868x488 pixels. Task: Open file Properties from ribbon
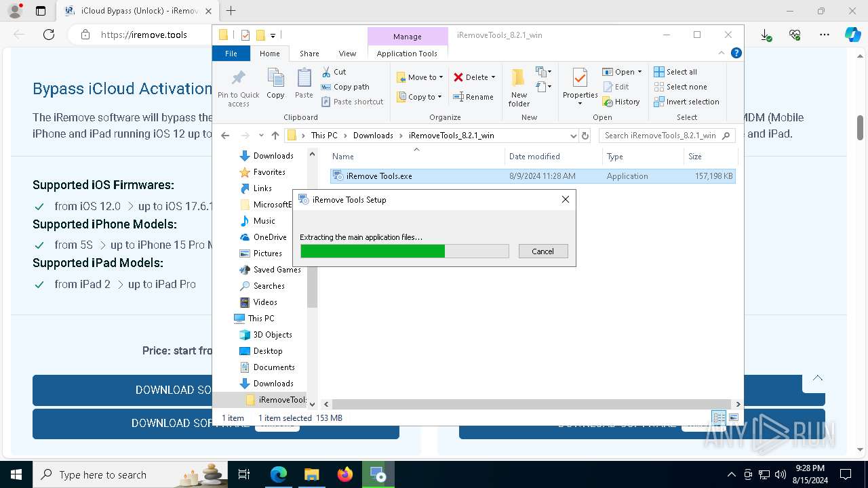pos(580,87)
